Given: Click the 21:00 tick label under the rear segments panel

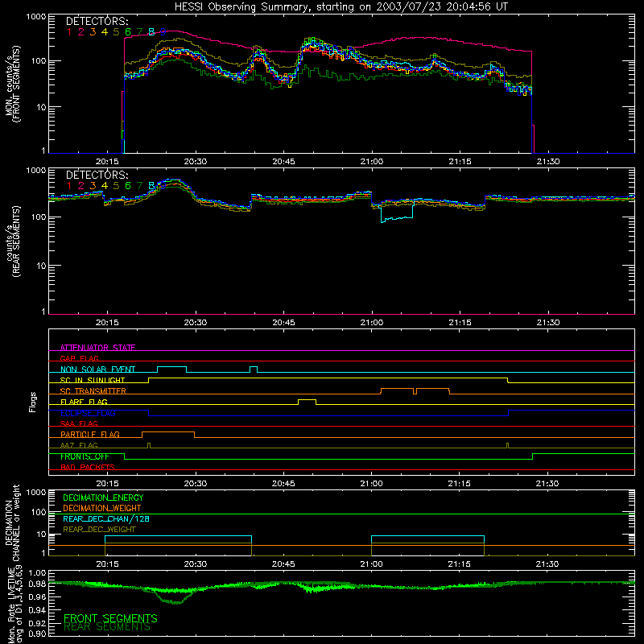Looking at the screenshot, I should click(372, 323).
